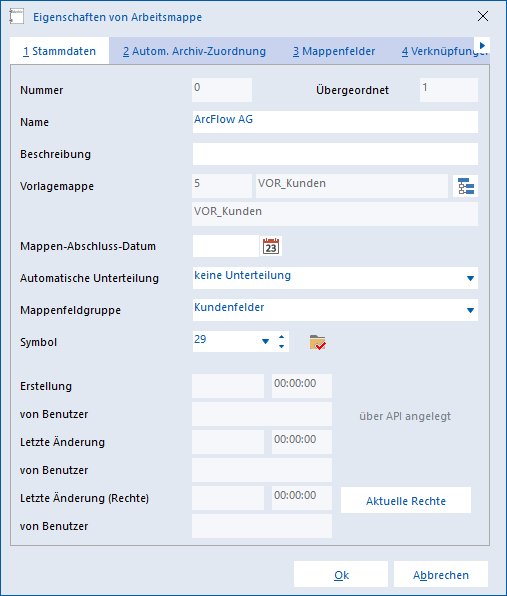The width and height of the screenshot is (507, 596).
Task: Increase the Symbol number with up arrow
Action: 281,336
